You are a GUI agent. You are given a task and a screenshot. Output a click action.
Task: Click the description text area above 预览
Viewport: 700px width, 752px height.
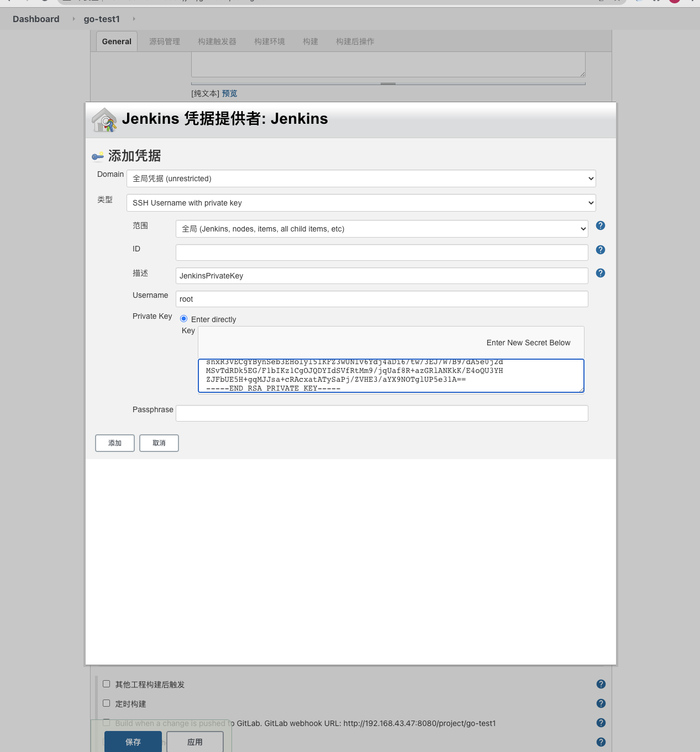tap(388, 65)
